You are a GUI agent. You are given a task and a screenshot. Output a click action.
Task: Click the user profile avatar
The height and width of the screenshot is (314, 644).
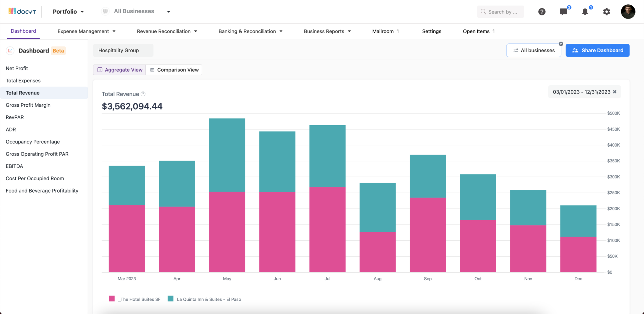click(x=628, y=12)
